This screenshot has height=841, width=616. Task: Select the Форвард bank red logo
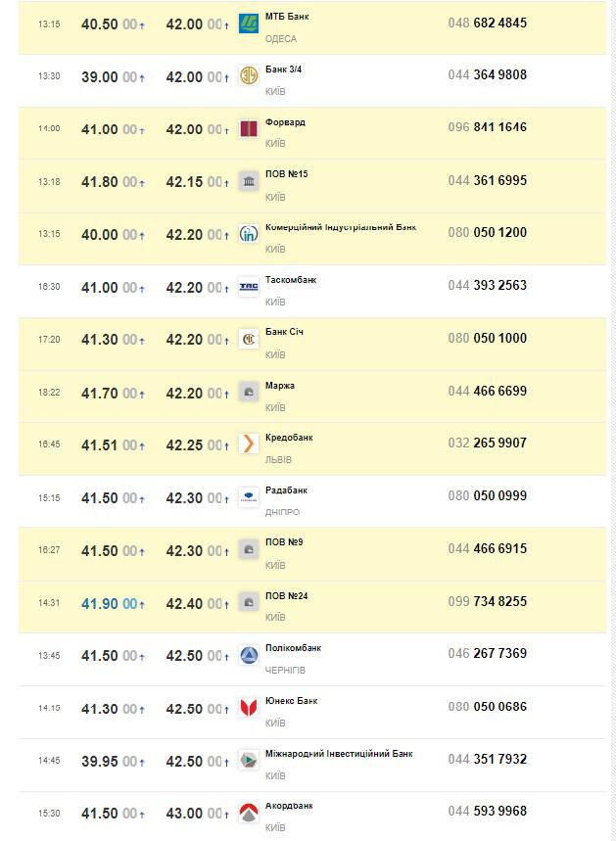249,129
